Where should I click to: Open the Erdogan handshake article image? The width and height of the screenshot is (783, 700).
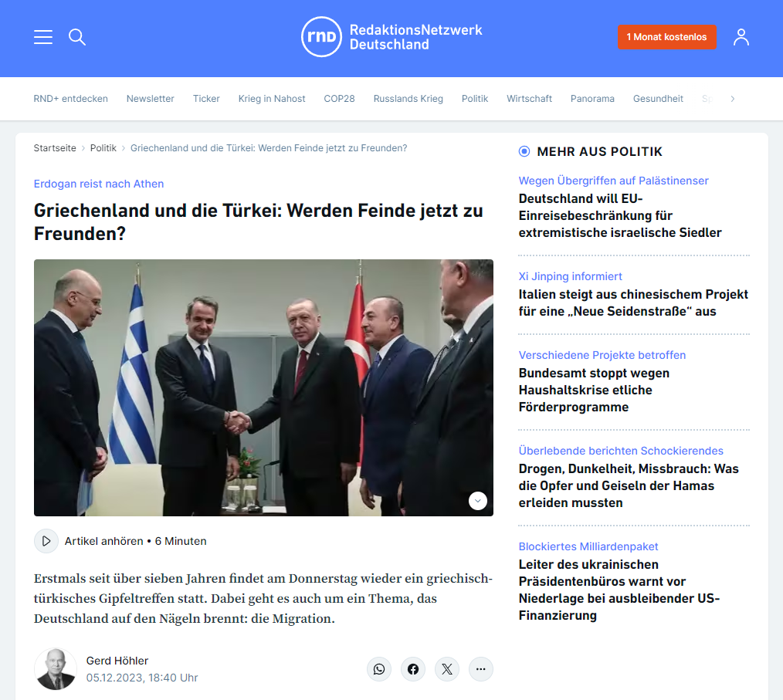click(x=263, y=387)
